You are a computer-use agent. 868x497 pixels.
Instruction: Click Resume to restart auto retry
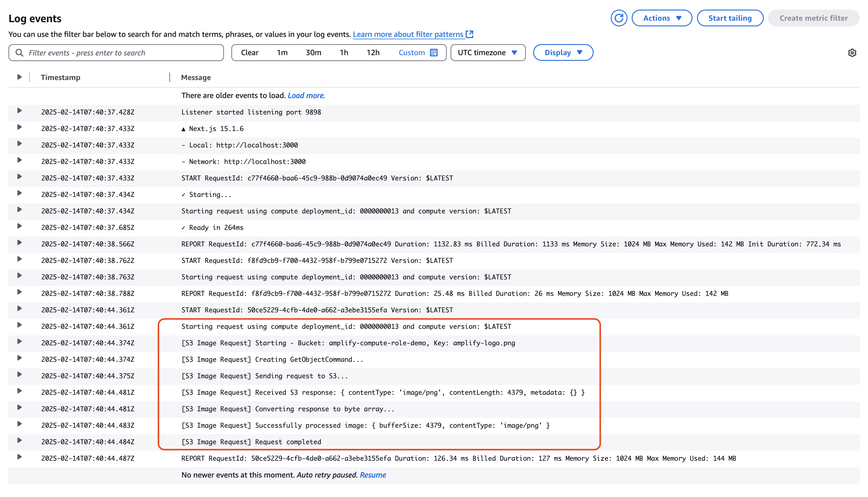(x=373, y=475)
